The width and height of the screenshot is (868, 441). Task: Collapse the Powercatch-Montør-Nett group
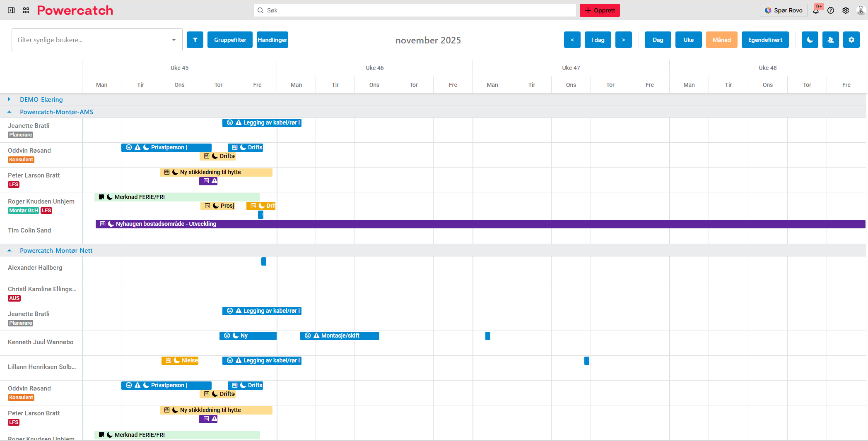[x=9, y=251]
